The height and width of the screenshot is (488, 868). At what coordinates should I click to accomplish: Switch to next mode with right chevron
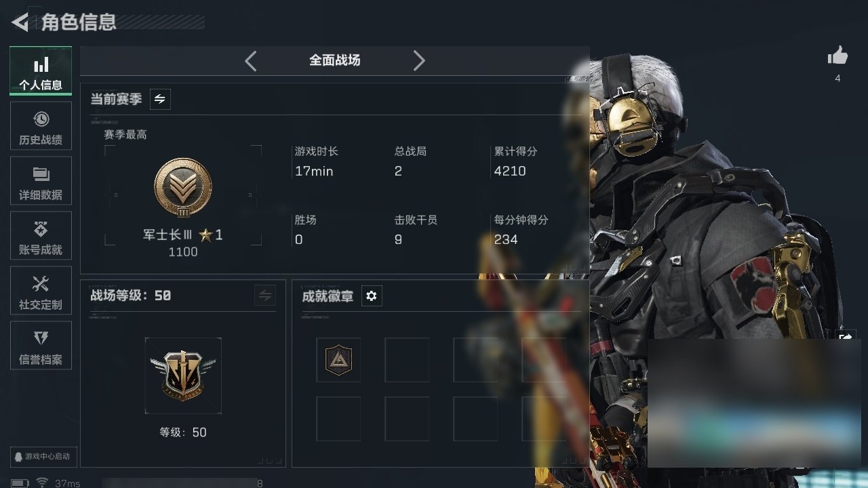[x=419, y=61]
